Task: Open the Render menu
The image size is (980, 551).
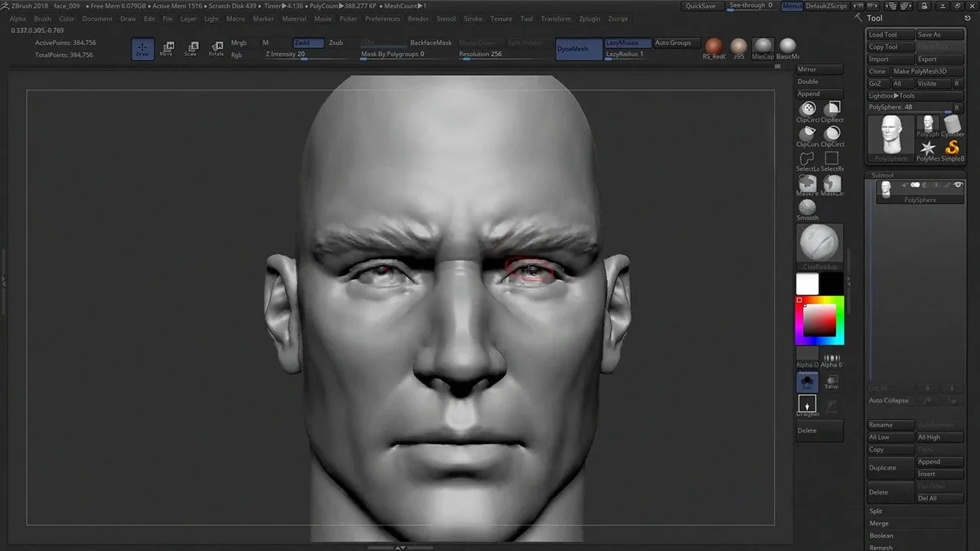Action: click(418, 18)
